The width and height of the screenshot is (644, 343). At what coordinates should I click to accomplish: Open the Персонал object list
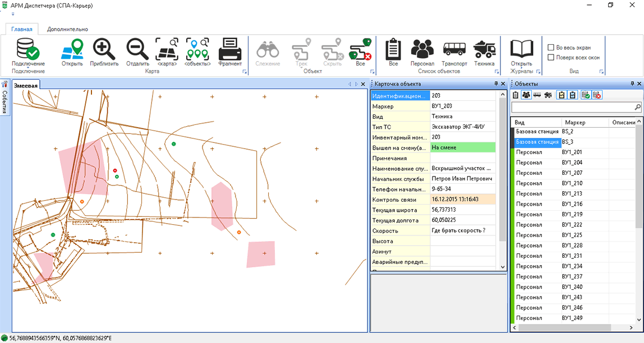(x=422, y=49)
